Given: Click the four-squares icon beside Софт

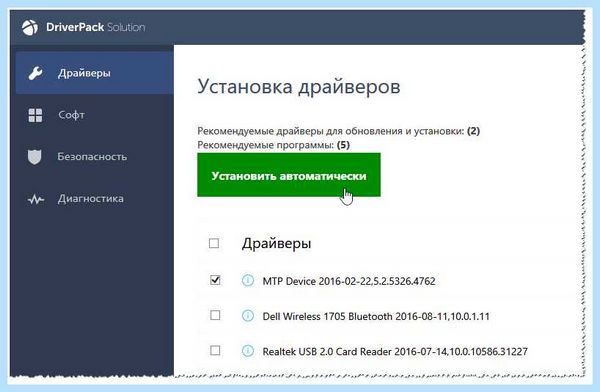Looking at the screenshot, I should [35, 115].
